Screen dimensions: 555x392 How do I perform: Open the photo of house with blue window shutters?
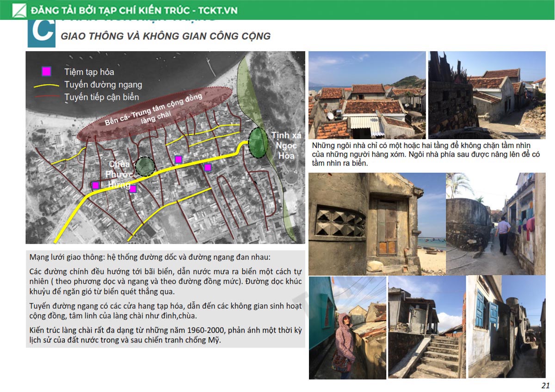(x=507, y=327)
